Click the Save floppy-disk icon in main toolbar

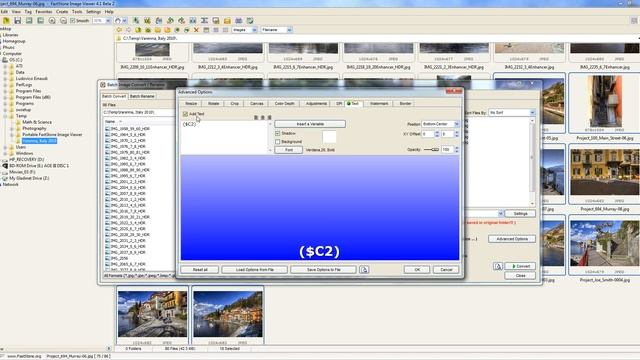(17, 20)
